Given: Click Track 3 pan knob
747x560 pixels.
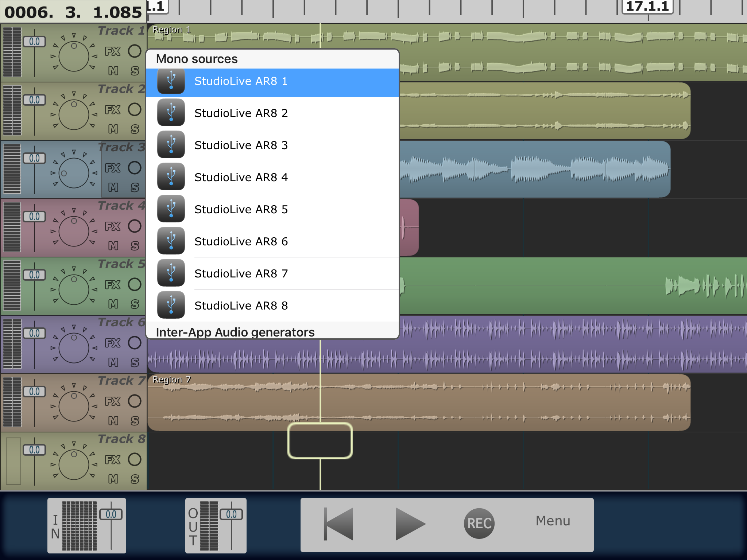Looking at the screenshot, I should [x=74, y=173].
